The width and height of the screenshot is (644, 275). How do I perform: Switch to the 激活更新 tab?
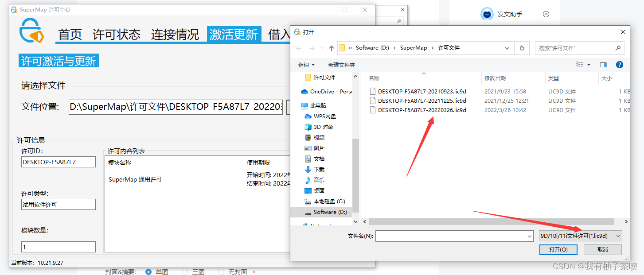pos(234,35)
